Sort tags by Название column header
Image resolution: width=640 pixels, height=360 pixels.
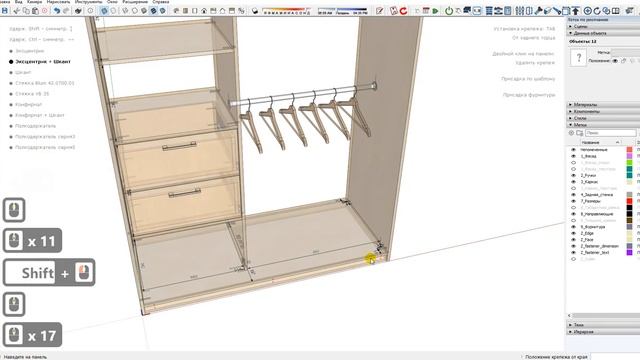[x=600, y=142]
